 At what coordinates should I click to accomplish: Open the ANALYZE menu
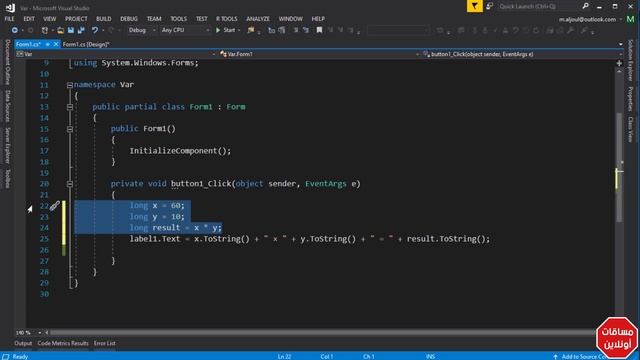(258, 19)
